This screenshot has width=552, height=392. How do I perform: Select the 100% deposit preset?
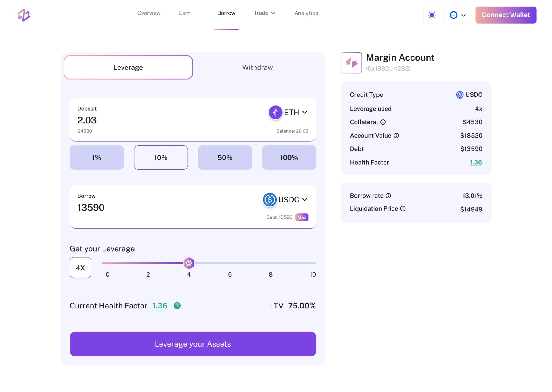click(289, 157)
